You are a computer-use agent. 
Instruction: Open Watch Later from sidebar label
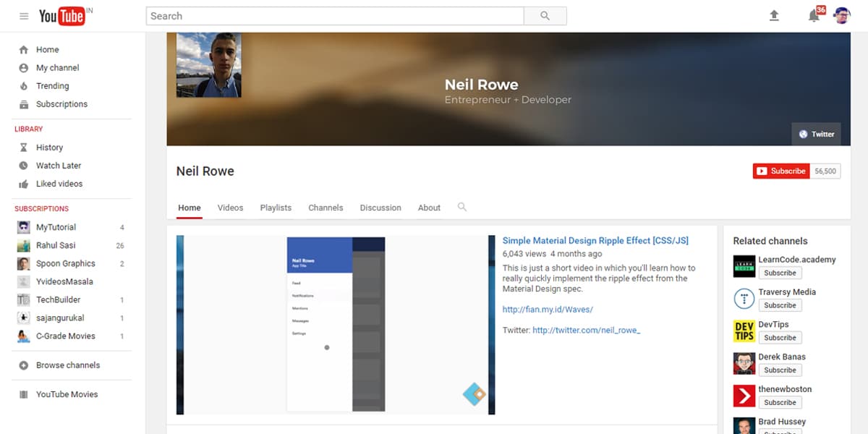(x=59, y=166)
